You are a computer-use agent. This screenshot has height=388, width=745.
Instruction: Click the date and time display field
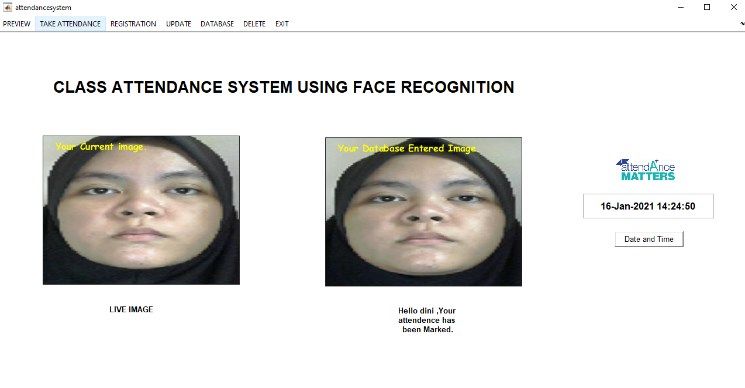pos(648,206)
